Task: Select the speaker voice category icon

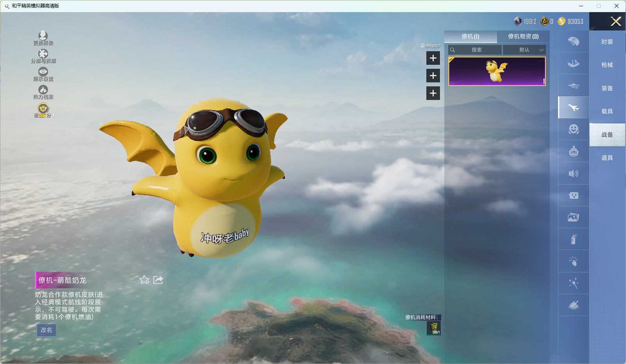Action: (x=574, y=173)
